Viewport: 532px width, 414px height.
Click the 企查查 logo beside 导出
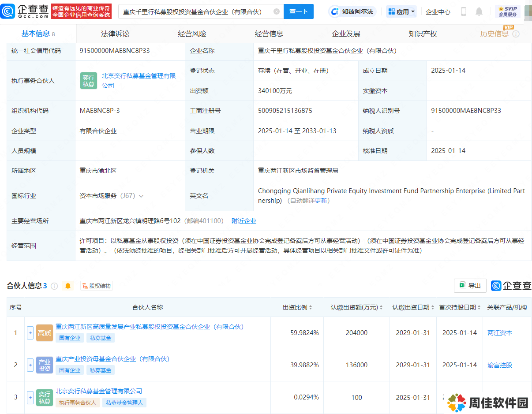pyautogui.click(x=511, y=286)
